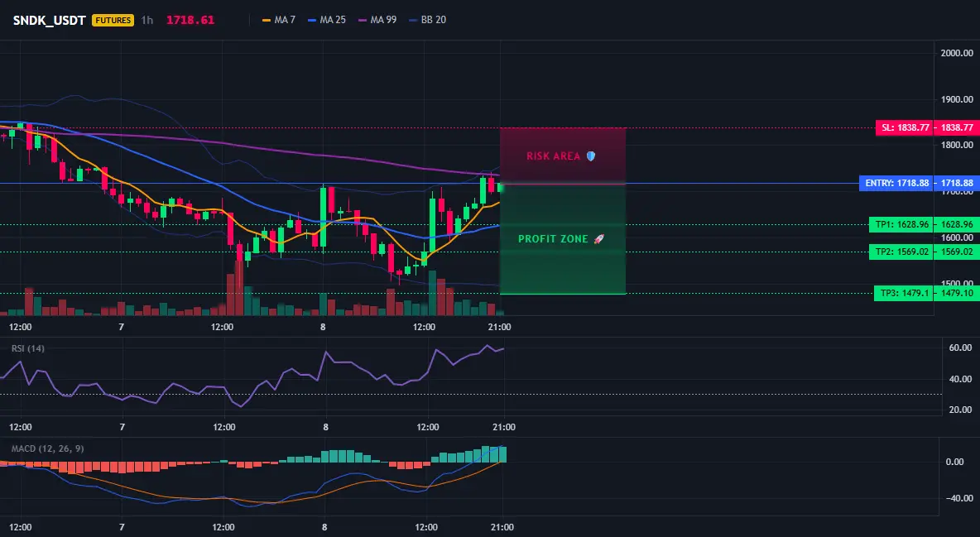
Task: Click the blue MA 25 color line marker
Action: point(312,20)
